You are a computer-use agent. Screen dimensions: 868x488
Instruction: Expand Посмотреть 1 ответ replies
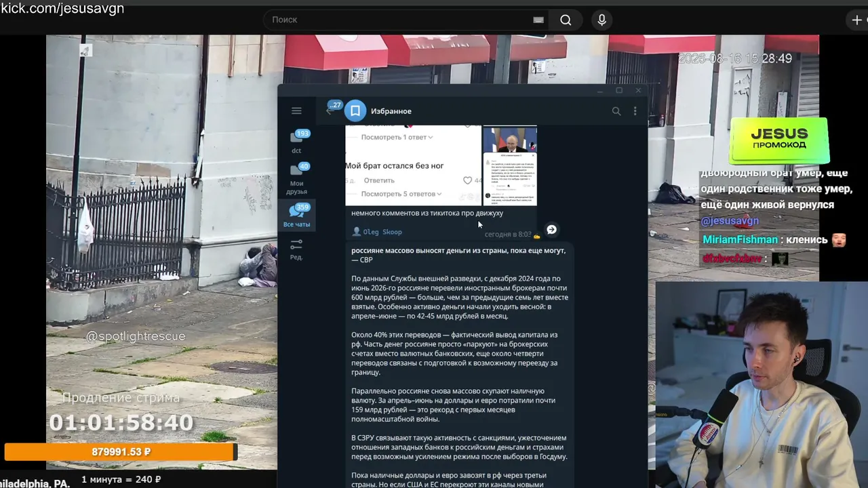pos(396,137)
